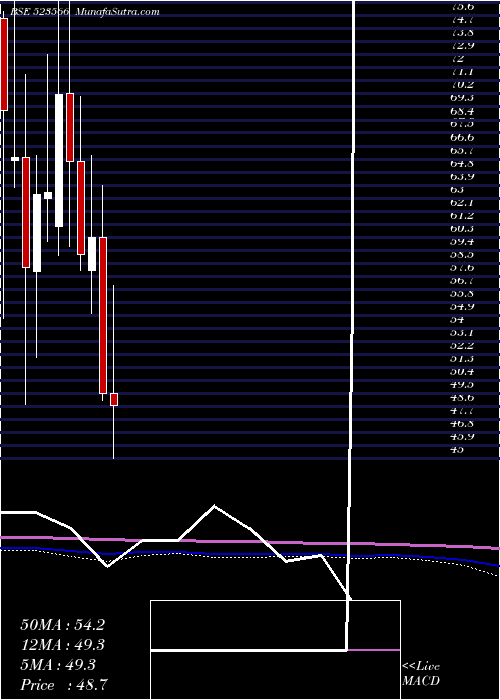Select the 59.4 price axis label
The height and width of the screenshot is (700, 500).
462,242
